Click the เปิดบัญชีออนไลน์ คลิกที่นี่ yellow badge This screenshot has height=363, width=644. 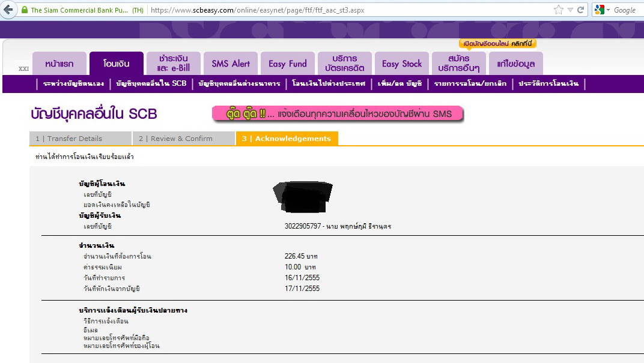[x=497, y=43]
